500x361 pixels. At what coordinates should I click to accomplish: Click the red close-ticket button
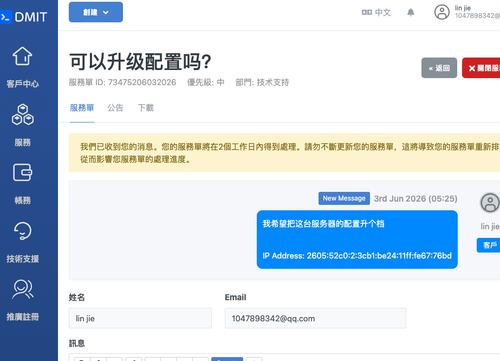tap(481, 68)
